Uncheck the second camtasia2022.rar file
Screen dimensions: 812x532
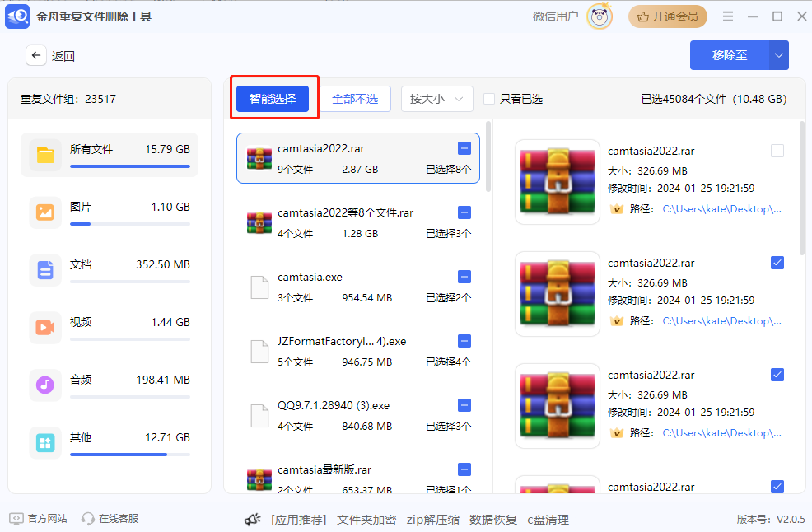[777, 263]
